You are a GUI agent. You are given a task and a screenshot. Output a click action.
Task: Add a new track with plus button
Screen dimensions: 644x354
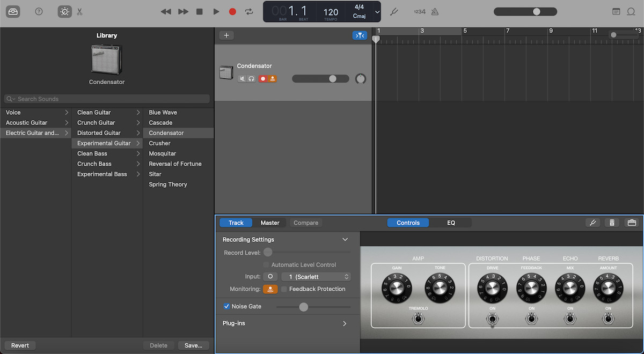coord(226,35)
